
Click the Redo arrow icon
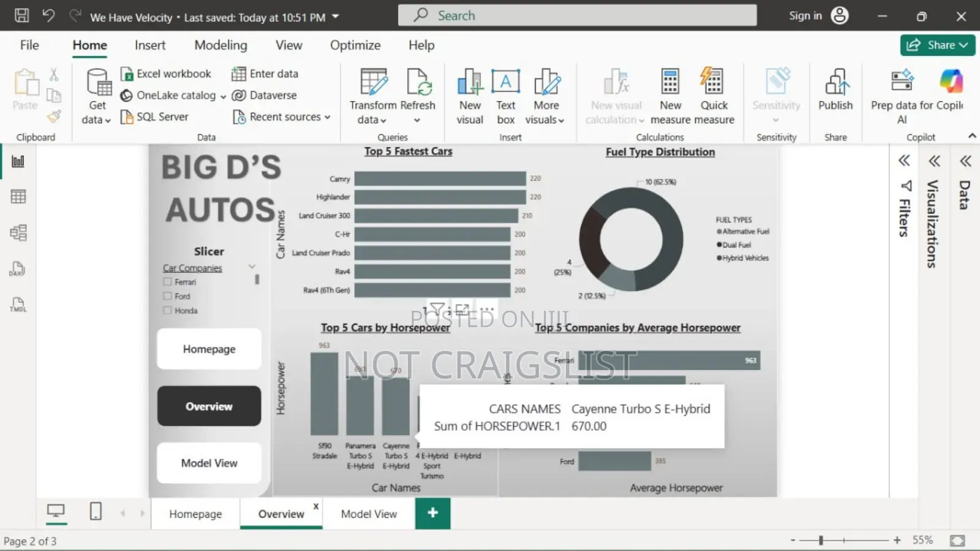75,15
